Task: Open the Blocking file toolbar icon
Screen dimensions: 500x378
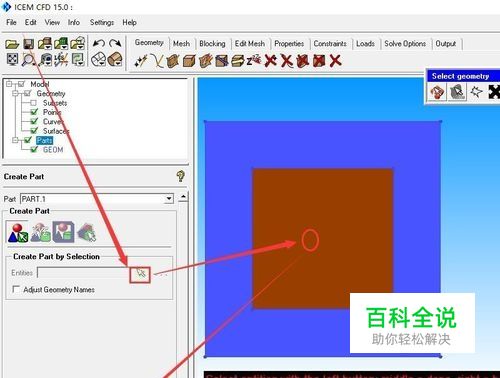Action: coord(77,44)
